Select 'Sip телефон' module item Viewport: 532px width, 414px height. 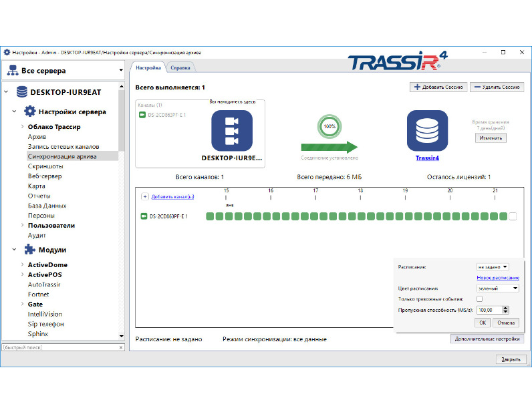pyautogui.click(x=46, y=324)
